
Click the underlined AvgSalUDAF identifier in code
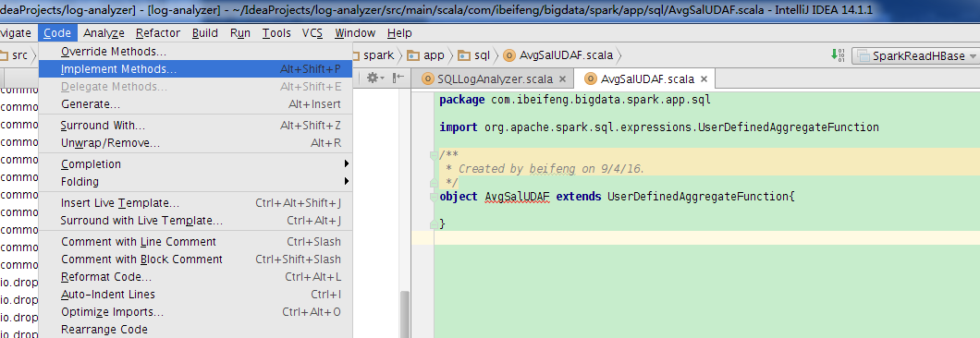(x=517, y=196)
